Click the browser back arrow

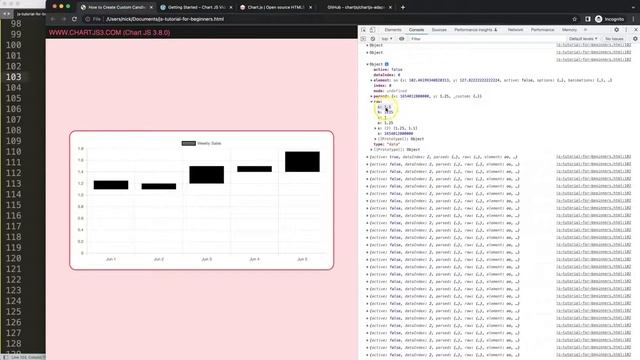(x=52, y=19)
